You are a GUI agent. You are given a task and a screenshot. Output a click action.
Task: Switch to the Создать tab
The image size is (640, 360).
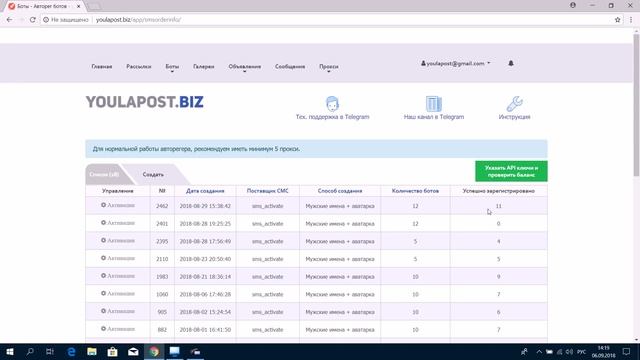coord(153,175)
